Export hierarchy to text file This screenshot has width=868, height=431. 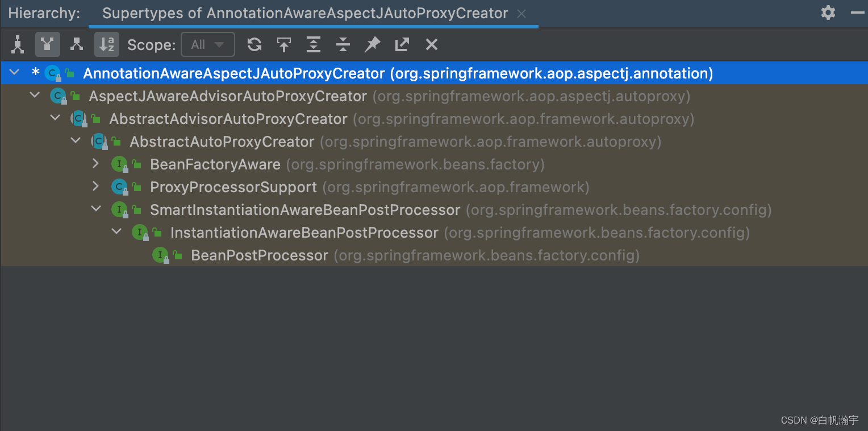pos(402,45)
